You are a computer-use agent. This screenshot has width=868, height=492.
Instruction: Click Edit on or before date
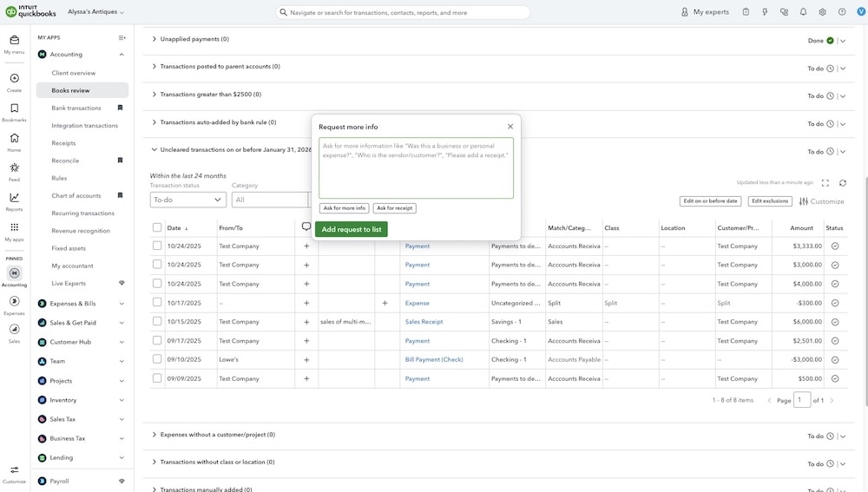click(710, 201)
